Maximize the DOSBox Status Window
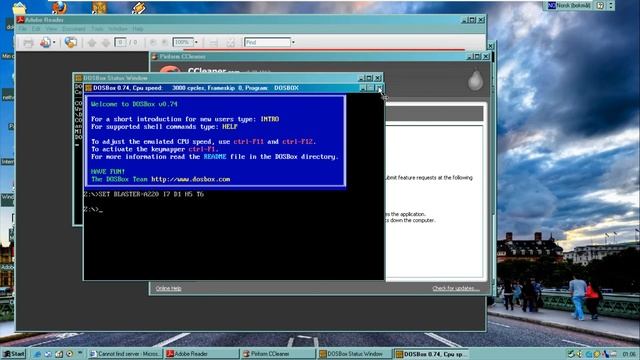The height and width of the screenshot is (360, 640). 369,78
